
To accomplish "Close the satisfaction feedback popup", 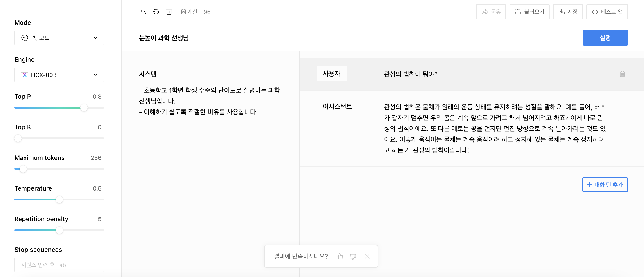I will 367,256.
